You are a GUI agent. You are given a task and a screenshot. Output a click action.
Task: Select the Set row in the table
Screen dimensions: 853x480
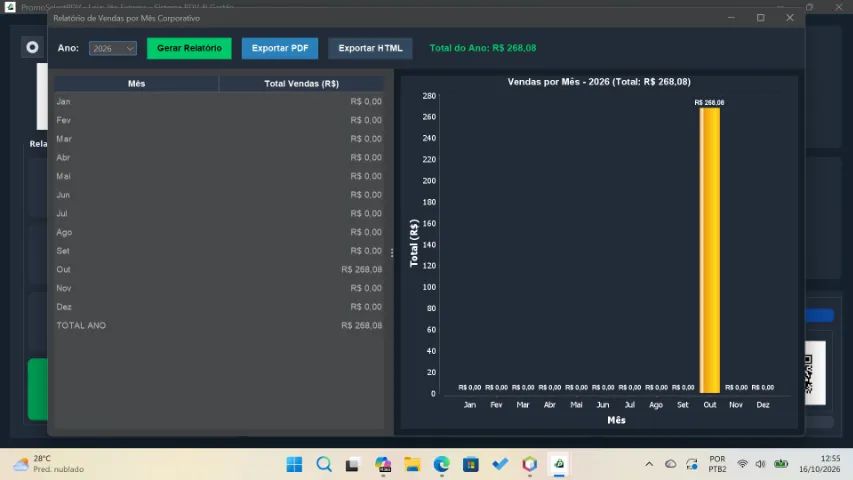tap(219, 250)
